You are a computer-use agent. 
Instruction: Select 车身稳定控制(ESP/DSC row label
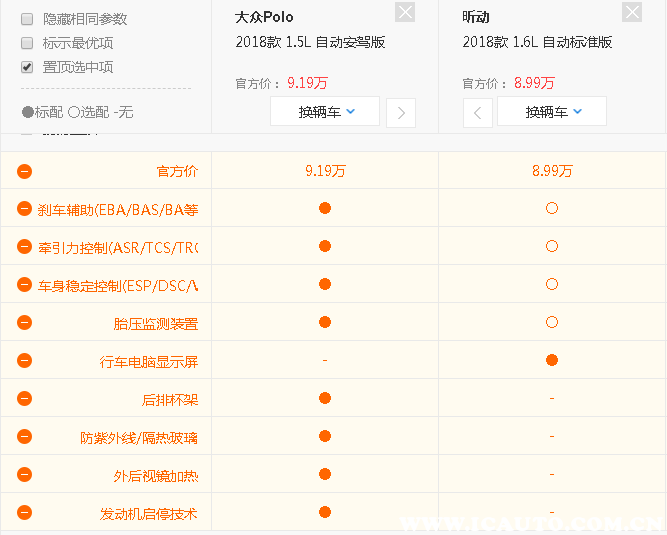pyautogui.click(x=118, y=286)
